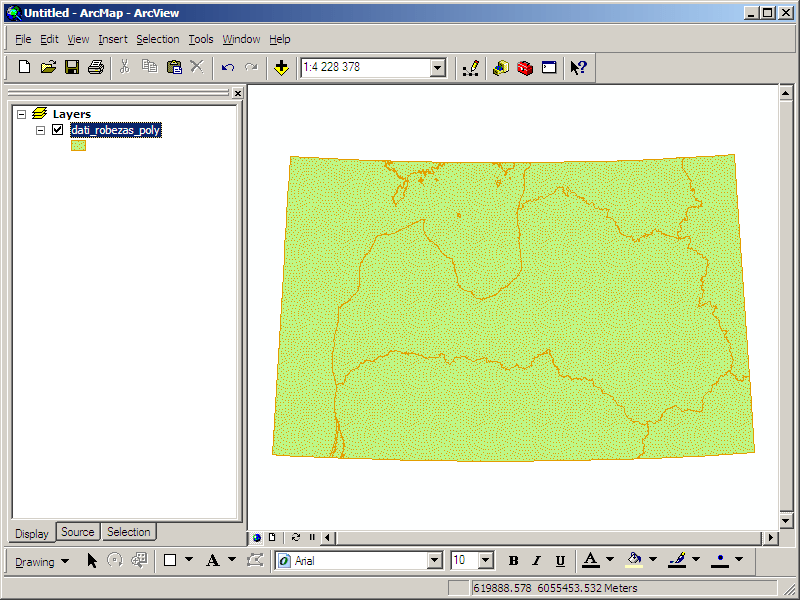Undo the last action

[x=228, y=67]
